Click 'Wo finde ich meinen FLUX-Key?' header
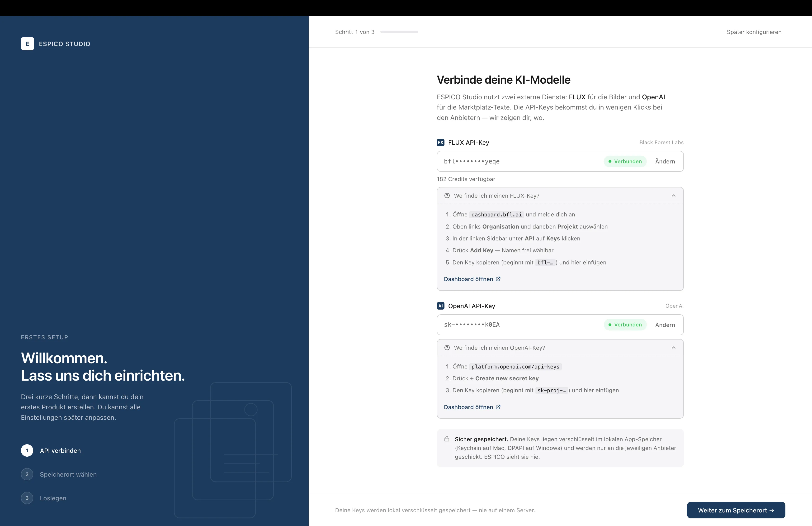 tap(560, 196)
